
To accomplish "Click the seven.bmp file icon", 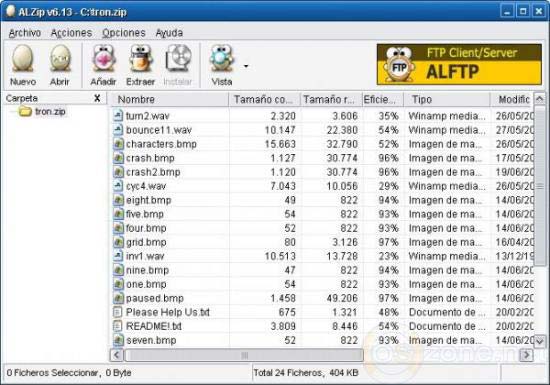I will pos(118,340).
